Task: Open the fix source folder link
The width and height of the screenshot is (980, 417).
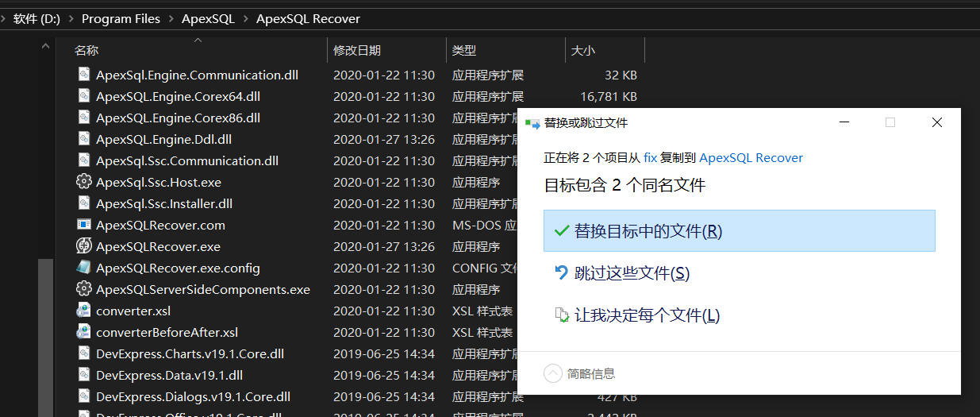Action: (650, 158)
